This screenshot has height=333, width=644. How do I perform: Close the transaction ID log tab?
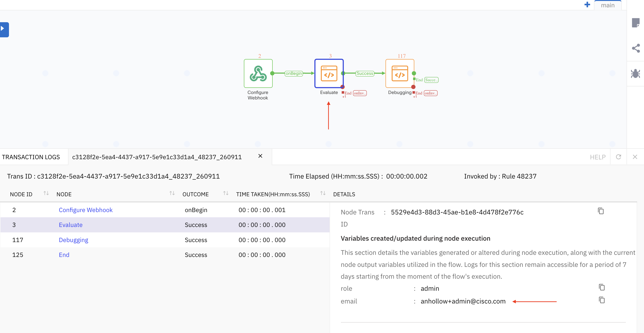pyautogui.click(x=260, y=156)
